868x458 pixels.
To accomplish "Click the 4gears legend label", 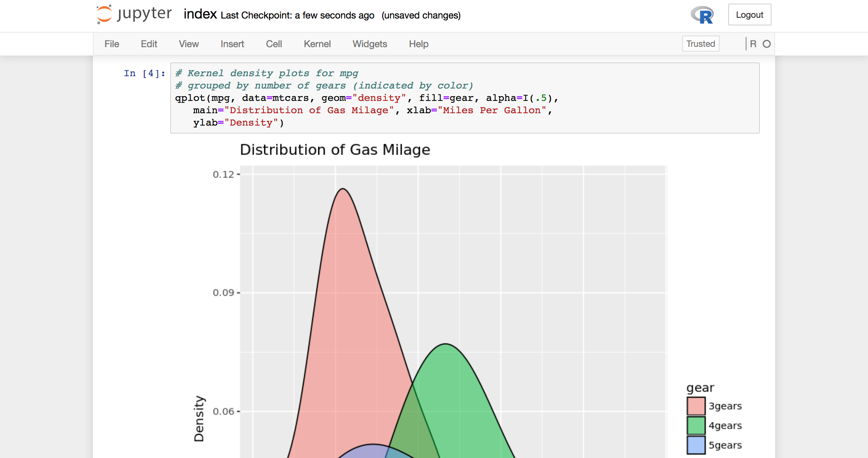I will [x=725, y=426].
